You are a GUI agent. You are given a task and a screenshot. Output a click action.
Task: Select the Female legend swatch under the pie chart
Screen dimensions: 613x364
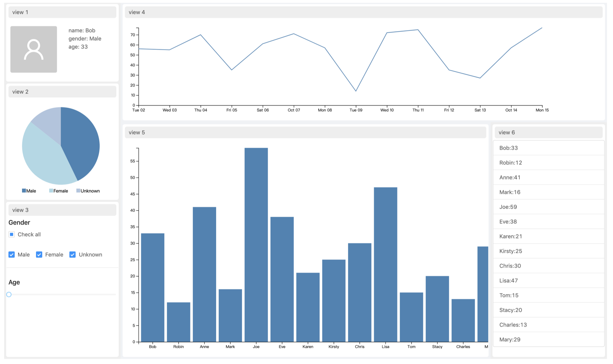pyautogui.click(x=52, y=191)
